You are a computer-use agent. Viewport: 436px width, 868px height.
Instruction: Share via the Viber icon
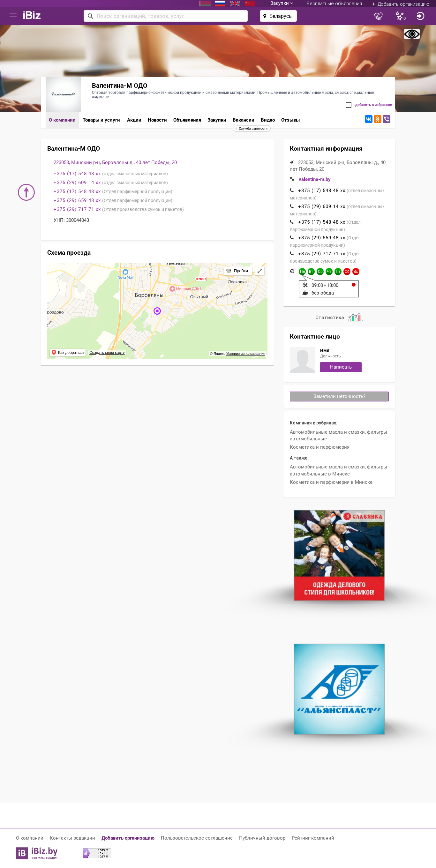click(x=387, y=119)
